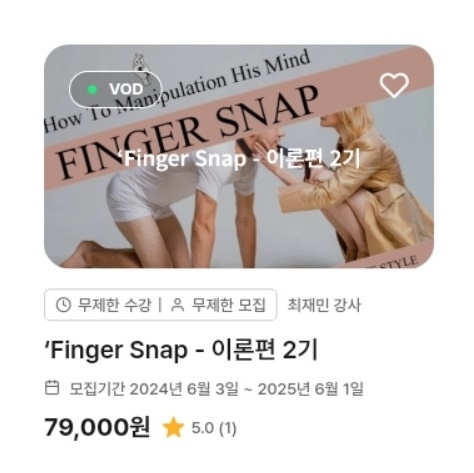Click the clock icon beside 무제한 수강
Image resolution: width=474 pixels, height=473 pixels.
pyautogui.click(x=63, y=305)
